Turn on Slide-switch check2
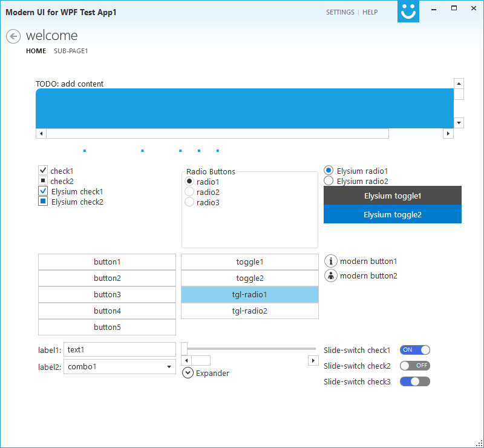This screenshot has height=448, width=484. [415, 366]
